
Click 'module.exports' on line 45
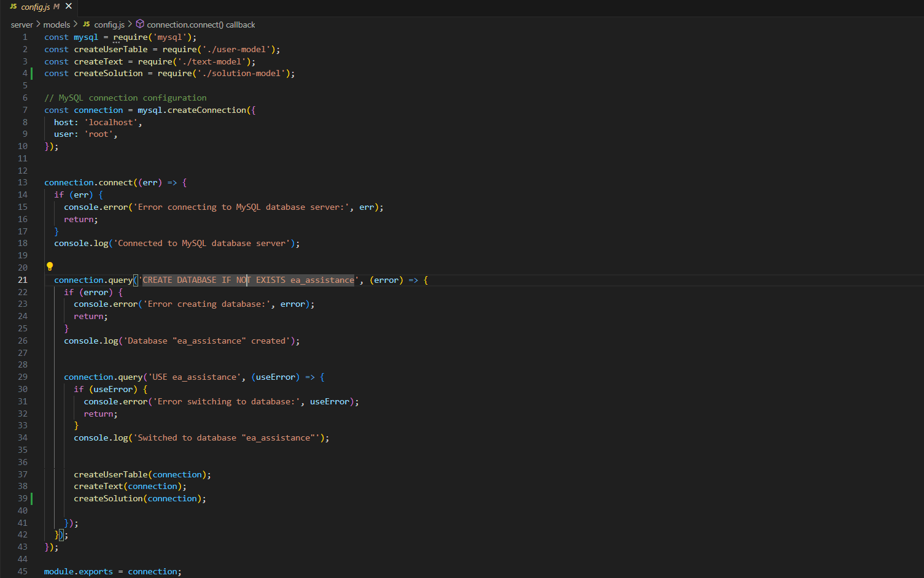click(x=79, y=571)
